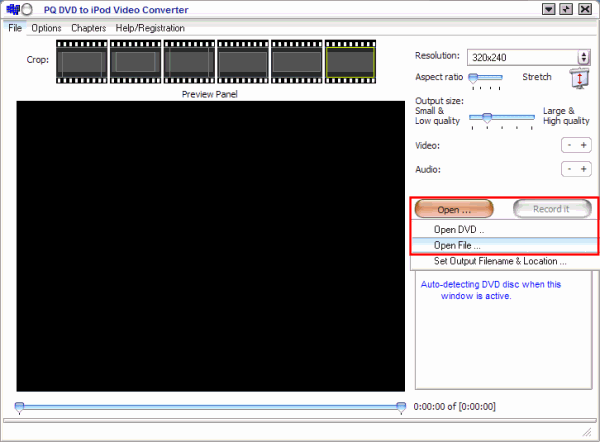The image size is (600, 442).
Task: Click the Record it button
Action: coord(552,209)
